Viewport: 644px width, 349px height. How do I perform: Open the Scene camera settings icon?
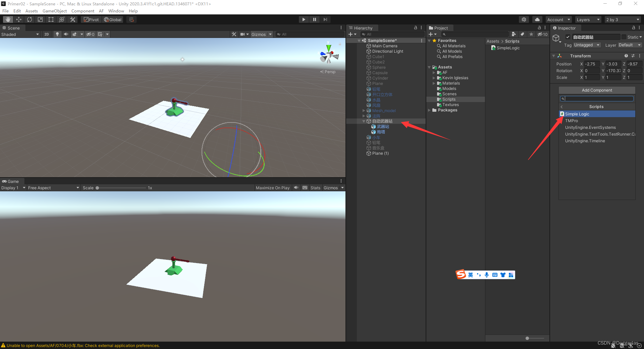pyautogui.click(x=243, y=34)
